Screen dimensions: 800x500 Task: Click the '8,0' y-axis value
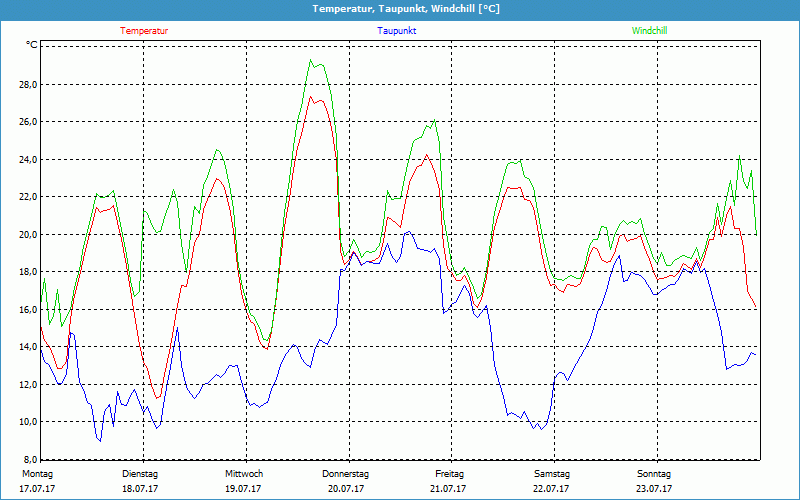(x=30, y=459)
